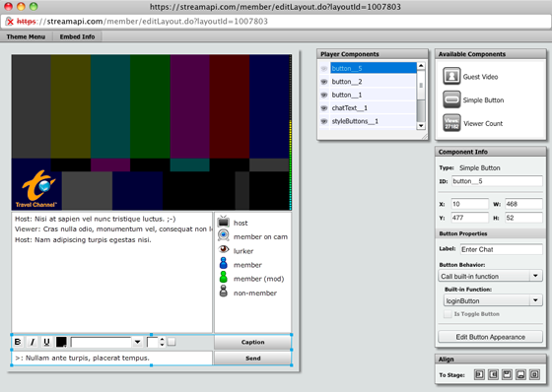Toggle visibility of styleButtons__1
Viewport: 552px width, 392px height.
coord(324,121)
